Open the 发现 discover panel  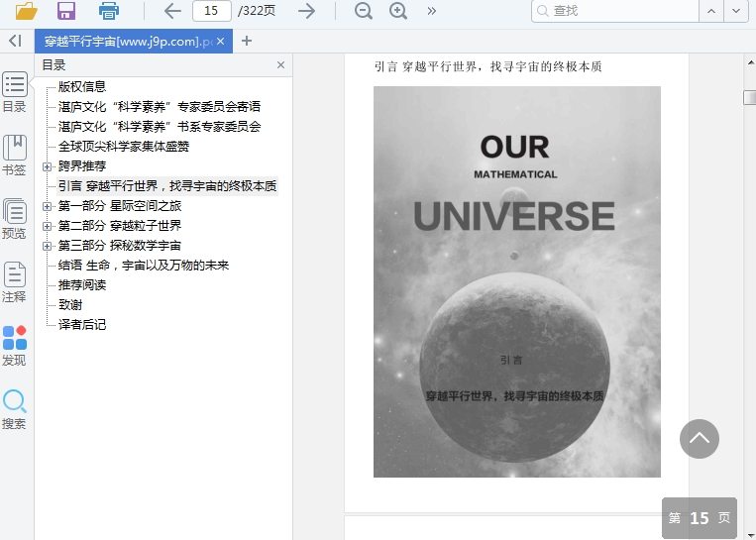click(x=15, y=346)
